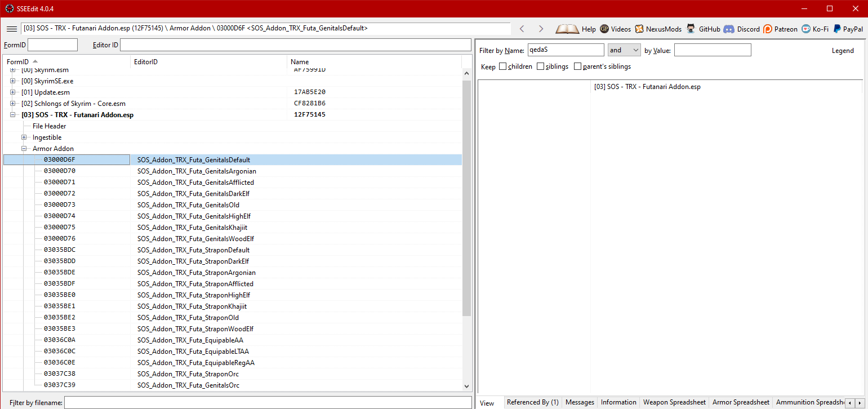Go forward with the right navigation arrow
Screen dimensions: 868x409
(x=541, y=29)
